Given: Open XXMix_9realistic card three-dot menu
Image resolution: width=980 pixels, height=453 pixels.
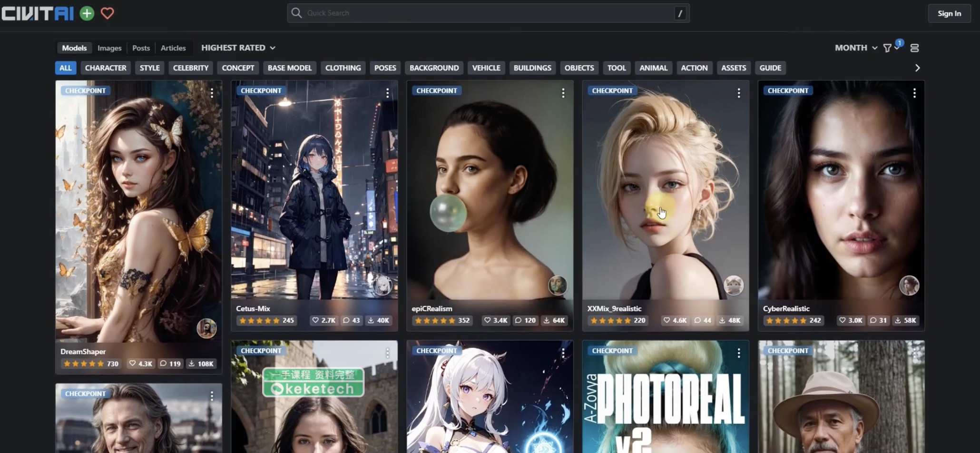Looking at the screenshot, I should pyautogui.click(x=739, y=93).
